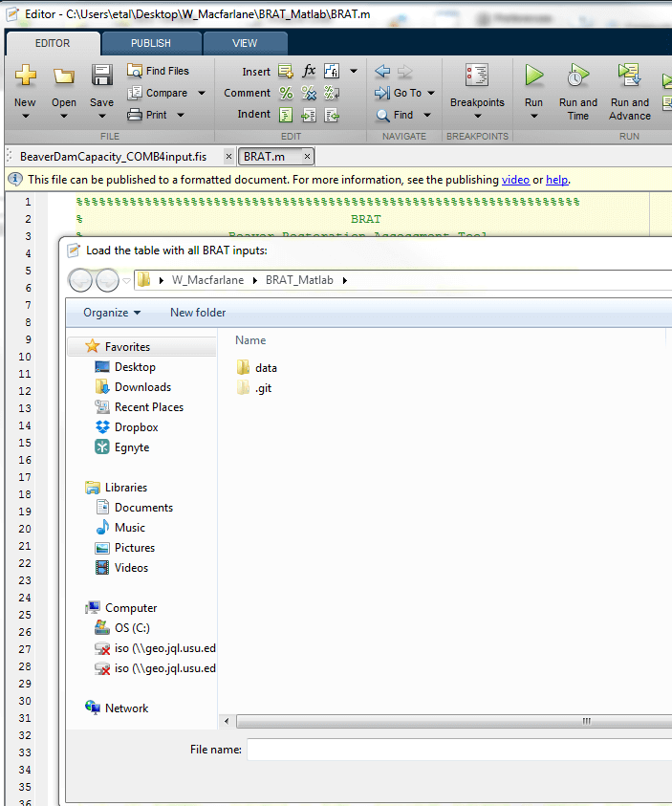Screen dimensions: 672x806
Task: Click BRAT_Matlab in the path breadcrumb
Action: (x=299, y=280)
